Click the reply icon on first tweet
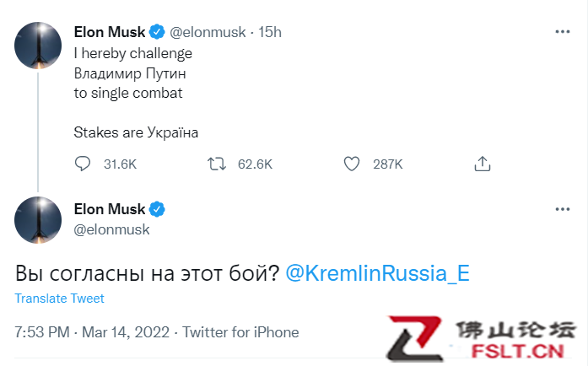 83,164
